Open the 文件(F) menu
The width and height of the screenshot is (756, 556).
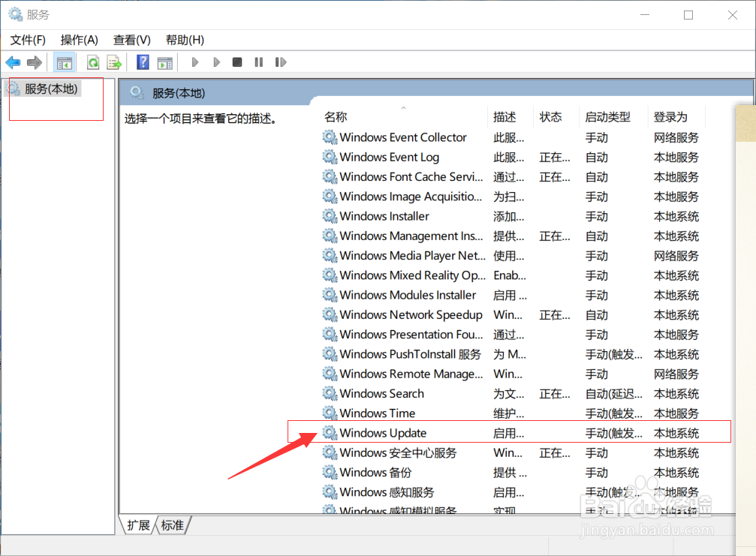pyautogui.click(x=27, y=40)
